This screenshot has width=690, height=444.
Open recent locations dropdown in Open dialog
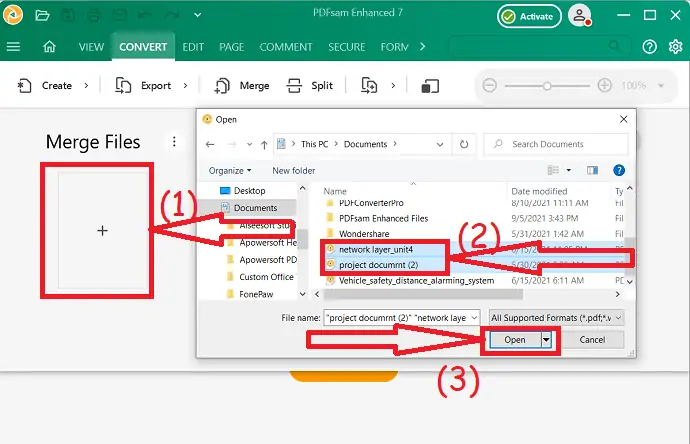click(x=250, y=144)
